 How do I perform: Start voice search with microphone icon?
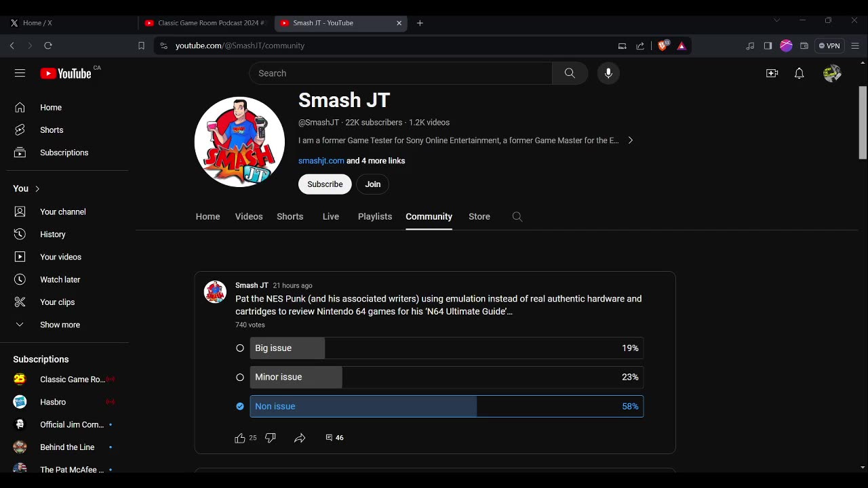[608, 73]
